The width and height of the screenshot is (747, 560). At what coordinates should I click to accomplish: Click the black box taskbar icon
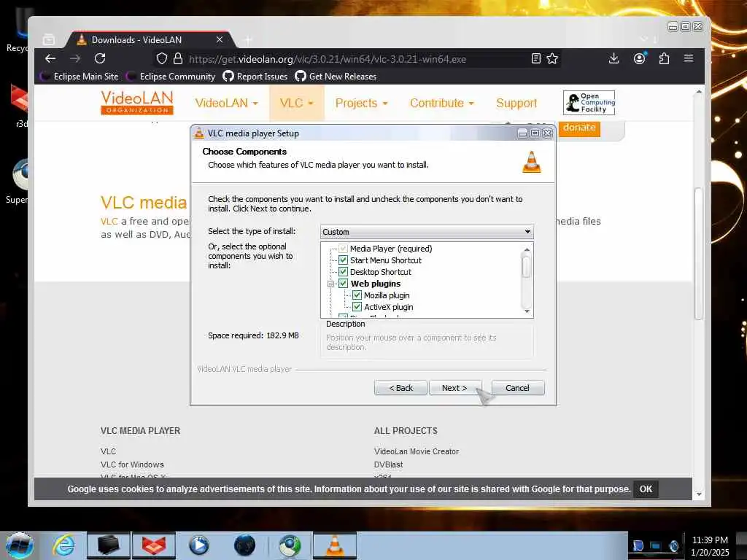(x=108, y=545)
